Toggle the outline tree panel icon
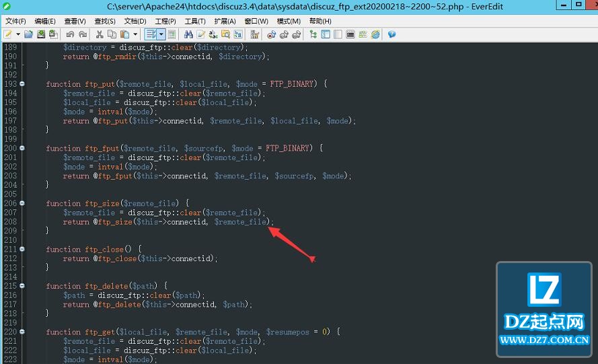This screenshot has height=364, width=598. [313, 34]
